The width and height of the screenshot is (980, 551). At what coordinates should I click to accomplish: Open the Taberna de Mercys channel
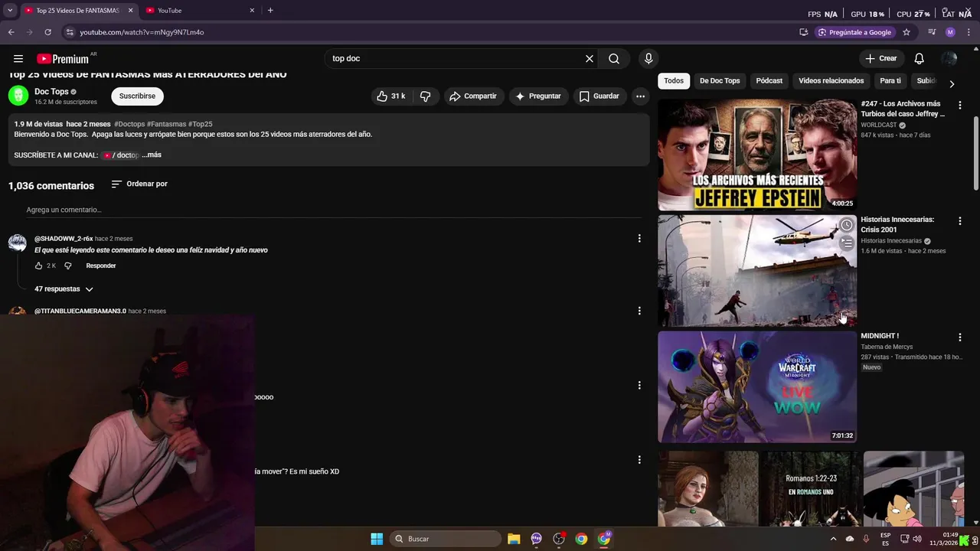pyautogui.click(x=887, y=347)
